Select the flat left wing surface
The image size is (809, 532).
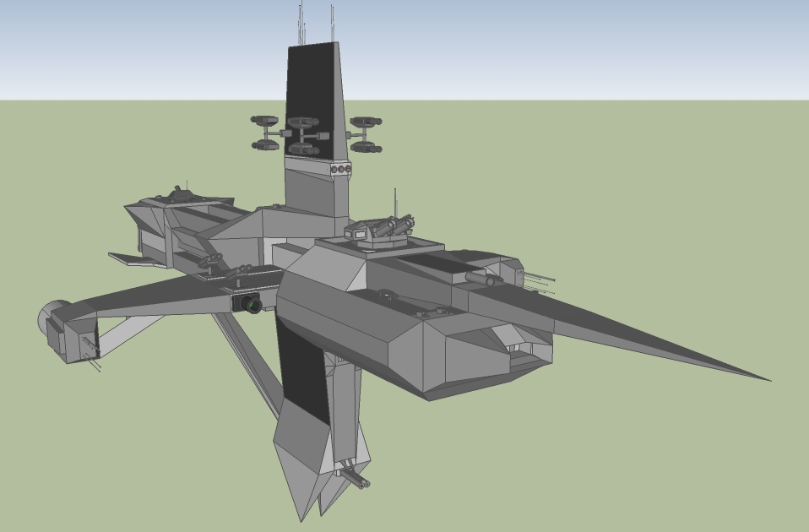coord(160,297)
